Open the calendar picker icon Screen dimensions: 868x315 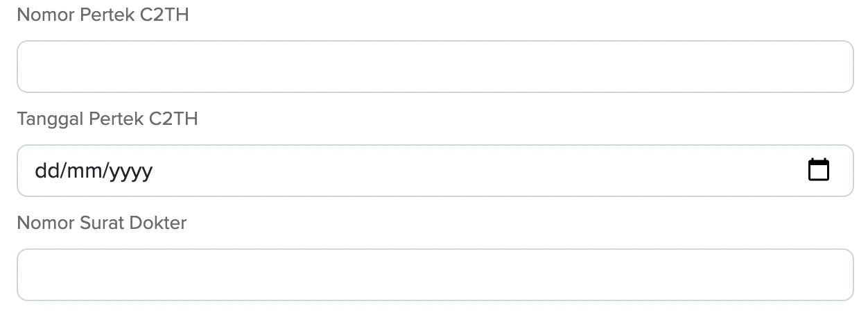[819, 170]
